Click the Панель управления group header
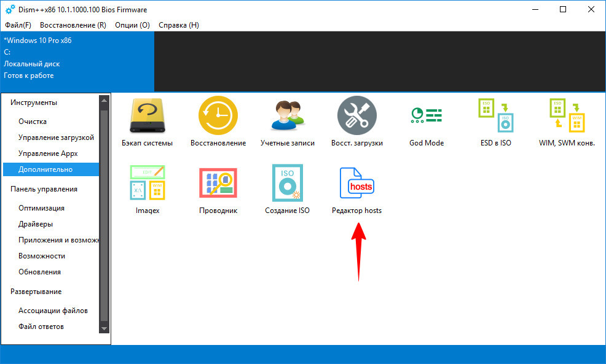This screenshot has width=606, height=364. click(x=44, y=189)
